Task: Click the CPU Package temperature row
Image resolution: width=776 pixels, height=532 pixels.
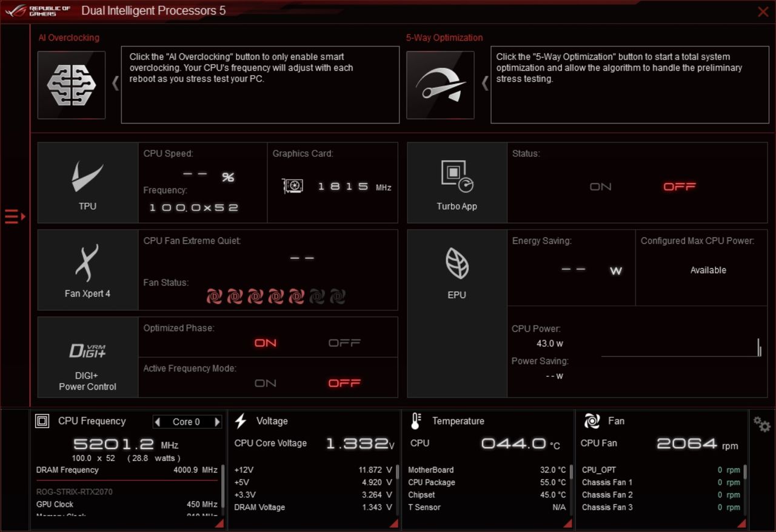Action: [487, 483]
